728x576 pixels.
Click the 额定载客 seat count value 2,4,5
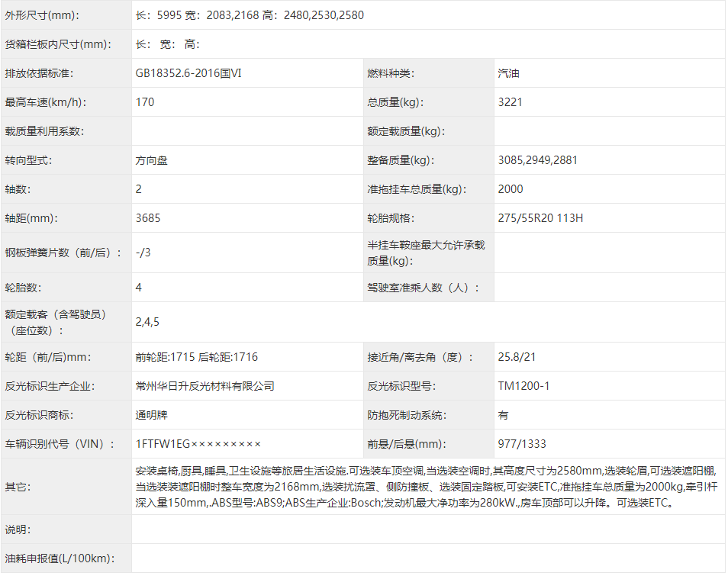coord(147,322)
